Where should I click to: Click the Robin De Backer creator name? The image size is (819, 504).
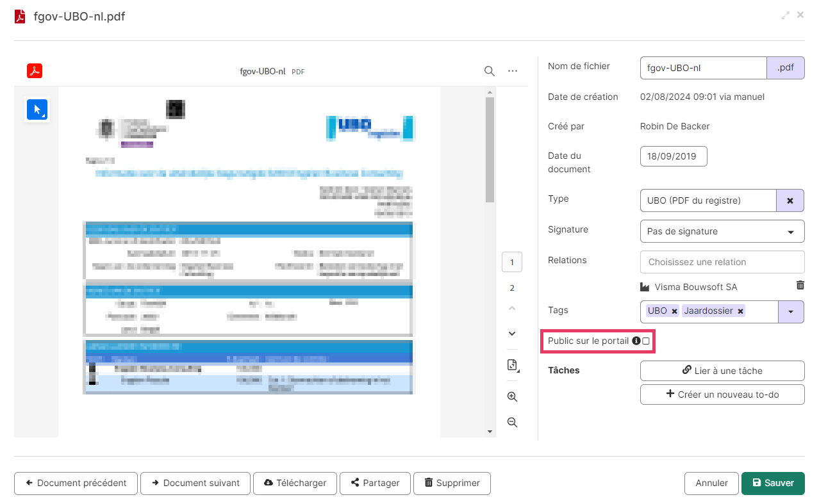tap(675, 126)
